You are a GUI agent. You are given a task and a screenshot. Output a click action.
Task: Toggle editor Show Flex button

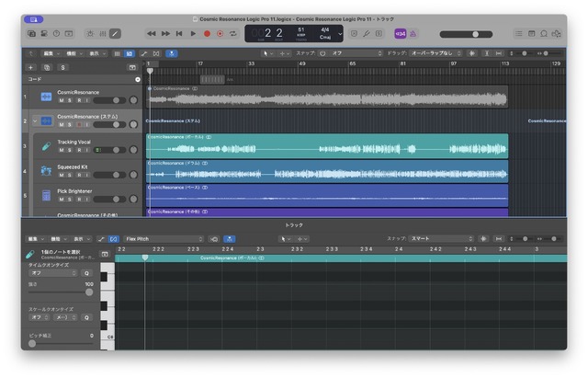(x=114, y=239)
